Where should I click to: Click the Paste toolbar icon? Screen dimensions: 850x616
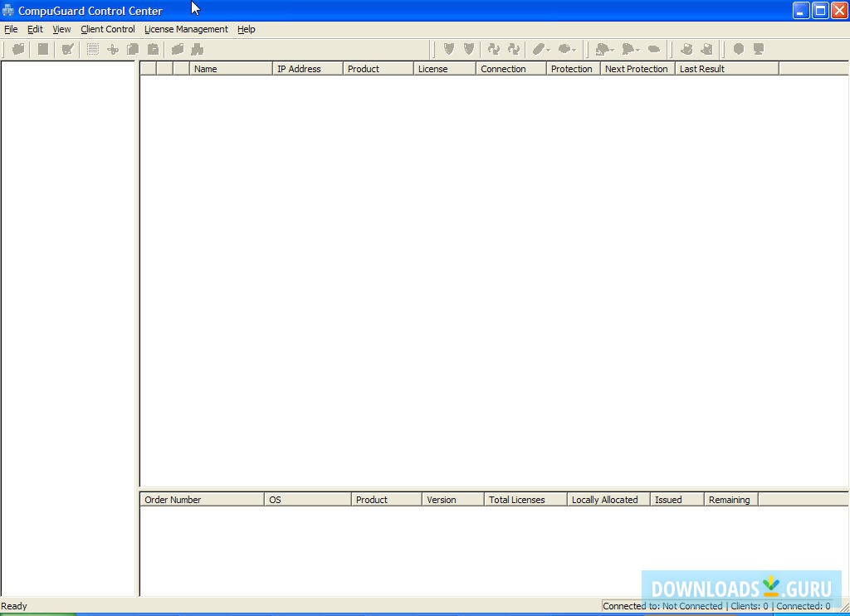(153, 49)
